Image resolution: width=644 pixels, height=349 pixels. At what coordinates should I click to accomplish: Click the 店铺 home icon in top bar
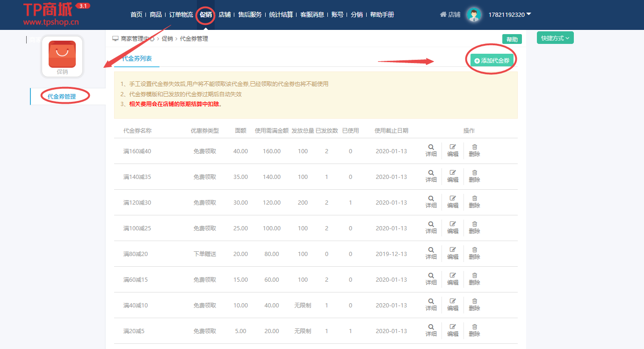click(x=443, y=14)
